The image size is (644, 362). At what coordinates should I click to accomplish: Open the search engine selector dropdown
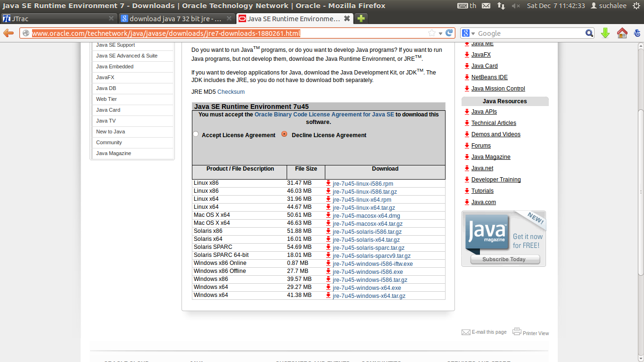tap(468, 33)
